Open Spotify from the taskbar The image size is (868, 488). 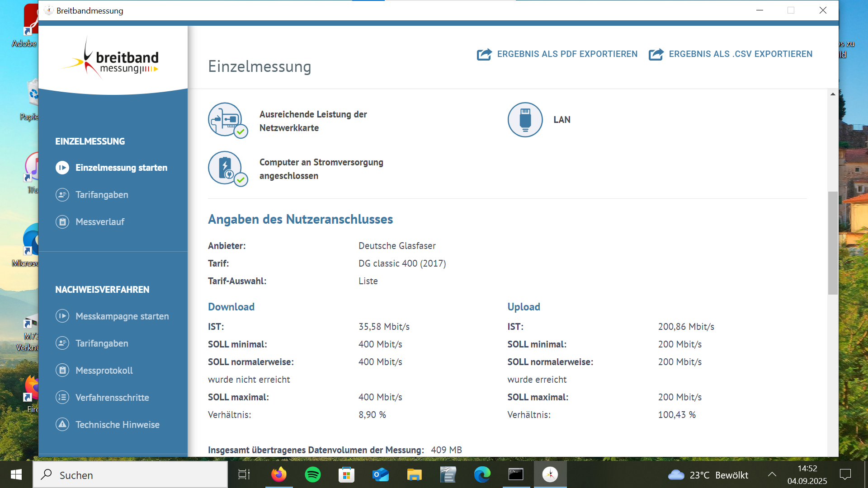[313, 474]
